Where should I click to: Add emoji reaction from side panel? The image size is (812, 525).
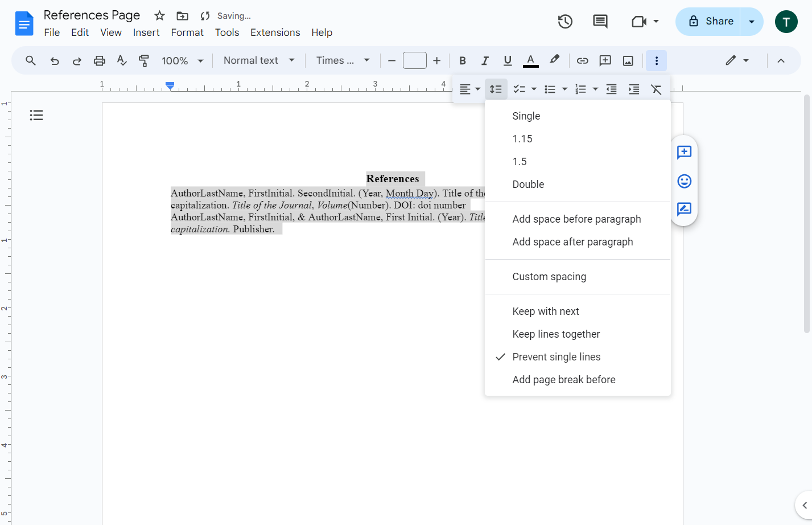[684, 181]
